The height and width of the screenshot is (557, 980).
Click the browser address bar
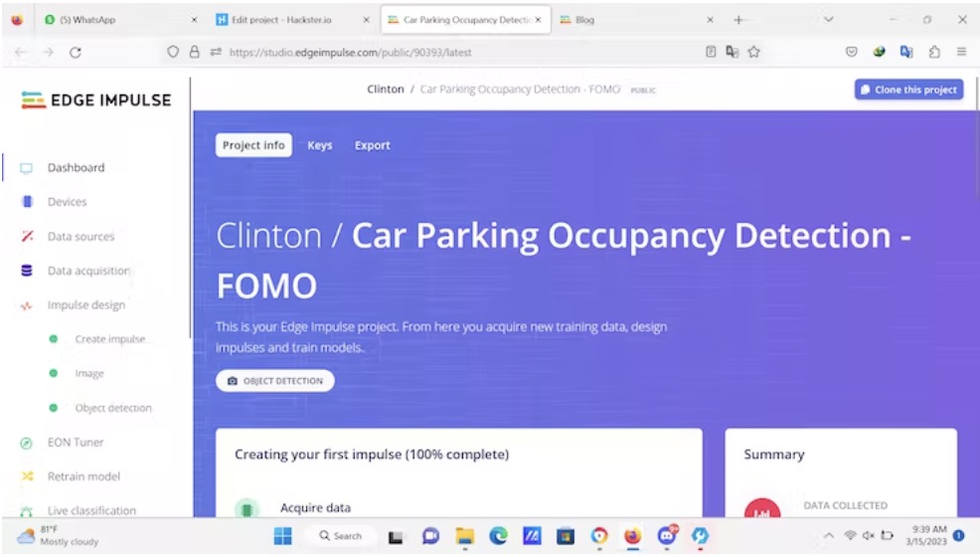point(447,53)
